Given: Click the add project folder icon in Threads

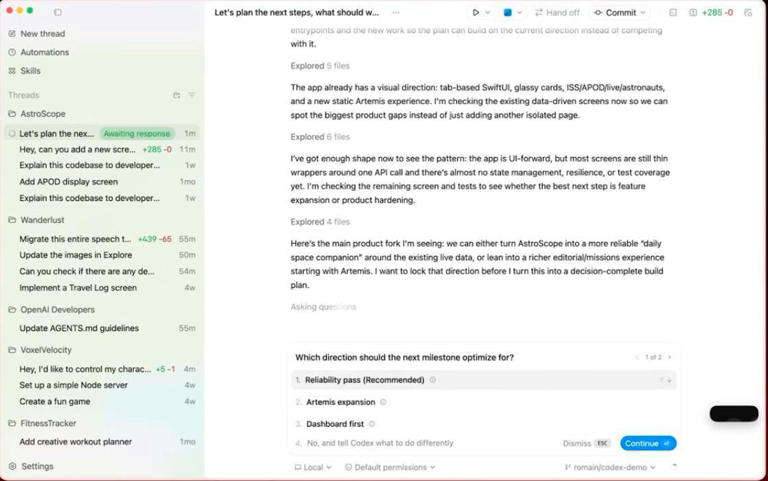Looking at the screenshot, I should [176, 95].
